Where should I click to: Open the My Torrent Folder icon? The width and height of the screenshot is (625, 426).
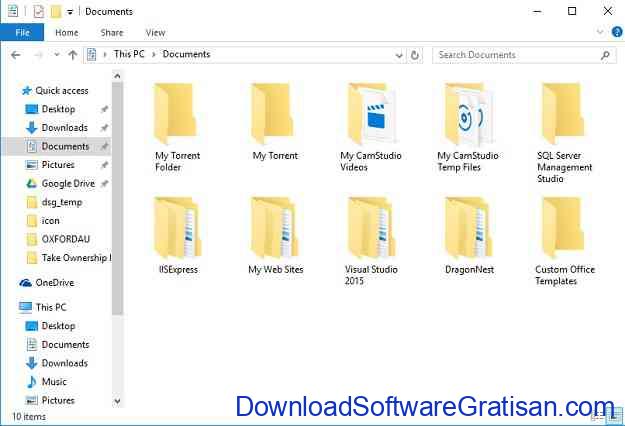point(175,114)
